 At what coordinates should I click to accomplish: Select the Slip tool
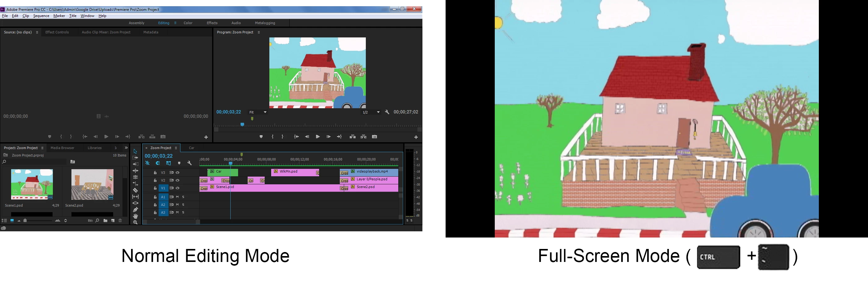click(x=135, y=196)
